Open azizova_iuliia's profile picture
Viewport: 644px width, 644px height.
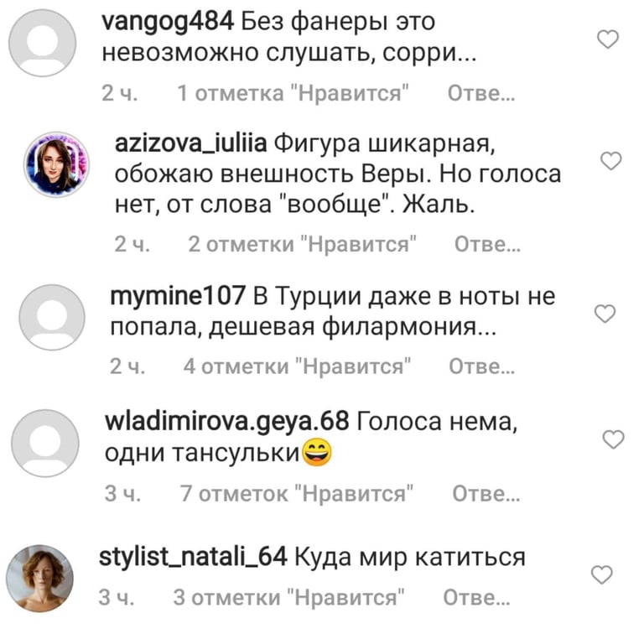[x=57, y=164]
